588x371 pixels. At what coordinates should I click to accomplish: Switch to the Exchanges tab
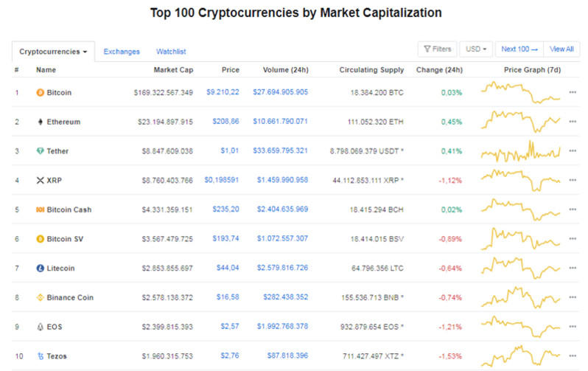122,52
